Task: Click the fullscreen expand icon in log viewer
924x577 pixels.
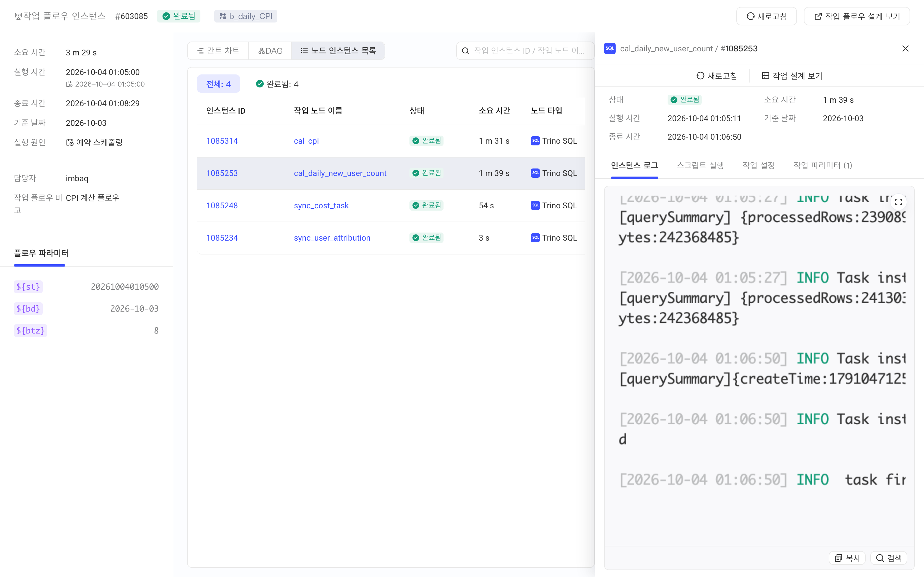Action: coord(898,202)
